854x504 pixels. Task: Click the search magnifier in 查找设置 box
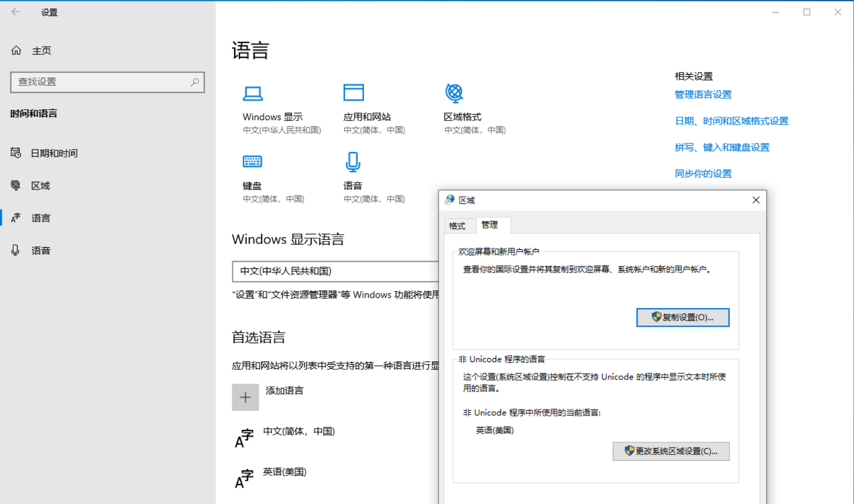tap(195, 82)
